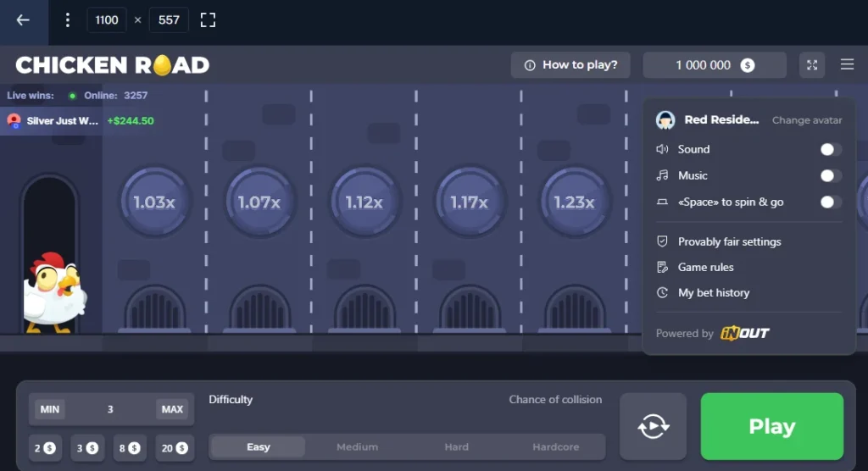Click the player avatar icon in the menu
The image size is (868, 471).
coord(665,120)
